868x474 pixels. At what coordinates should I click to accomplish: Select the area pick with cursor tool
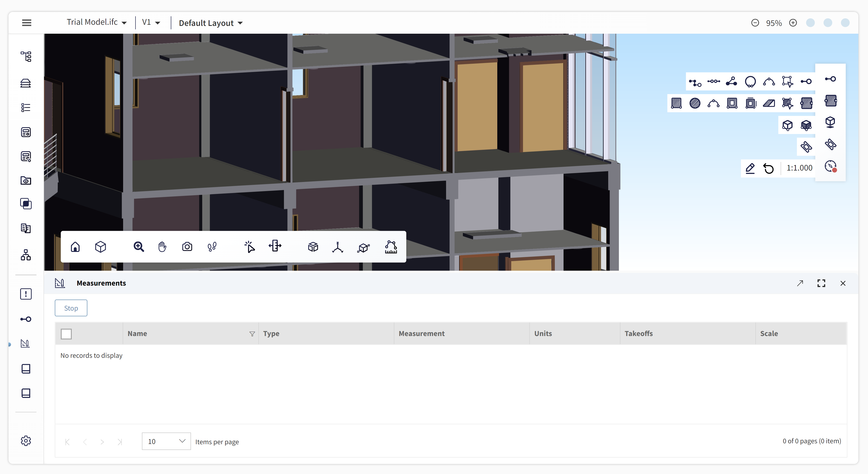coord(788,103)
